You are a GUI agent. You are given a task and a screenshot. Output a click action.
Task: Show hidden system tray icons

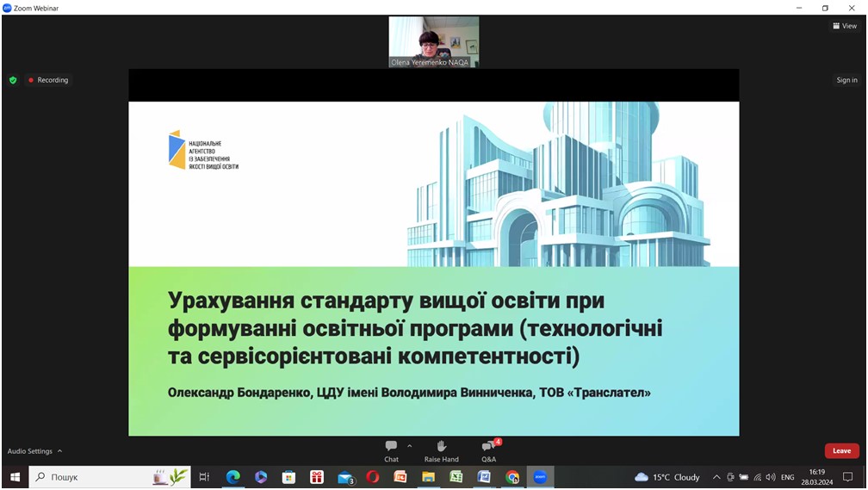(x=716, y=477)
